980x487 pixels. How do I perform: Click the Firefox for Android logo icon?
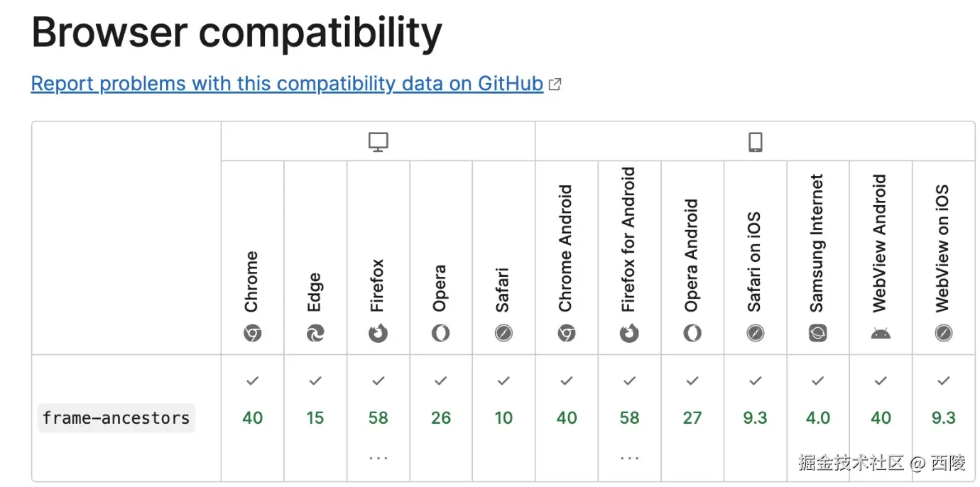pyautogui.click(x=629, y=333)
